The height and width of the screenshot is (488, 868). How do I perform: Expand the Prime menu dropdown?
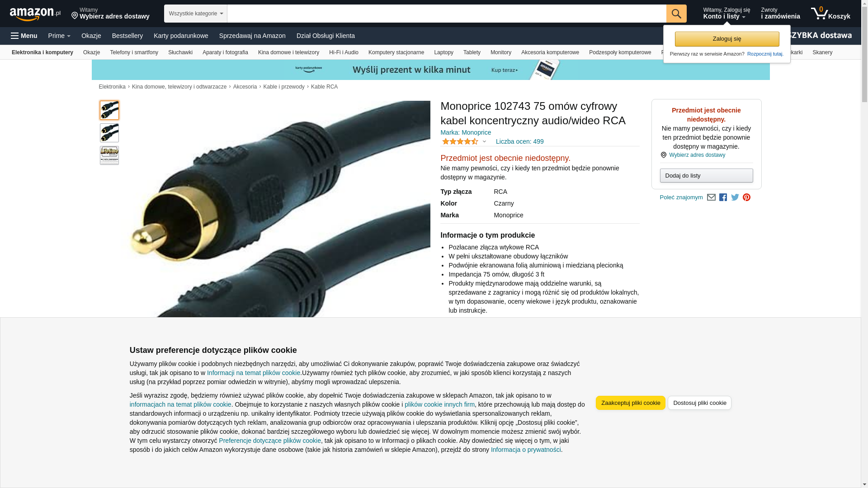click(59, 36)
